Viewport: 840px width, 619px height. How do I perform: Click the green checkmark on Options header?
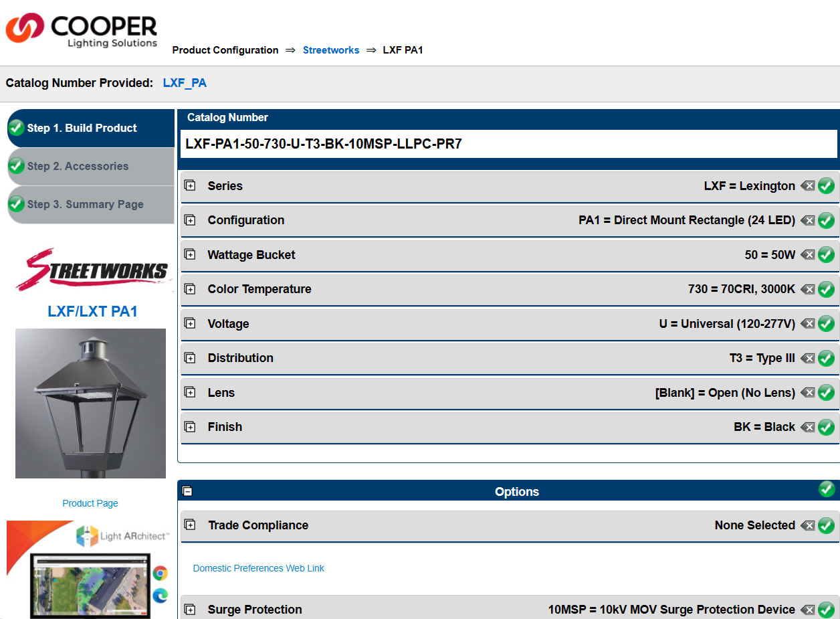coord(827,489)
